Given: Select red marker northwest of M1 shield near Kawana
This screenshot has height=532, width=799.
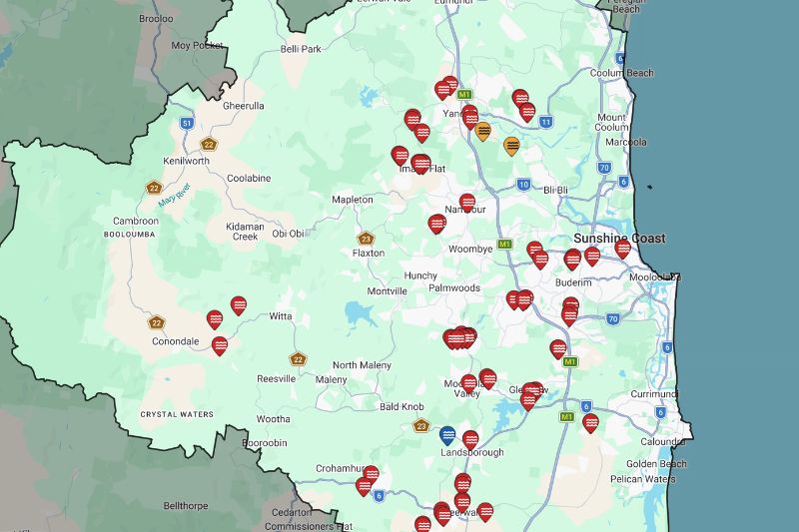Looking at the screenshot, I should [x=558, y=349].
